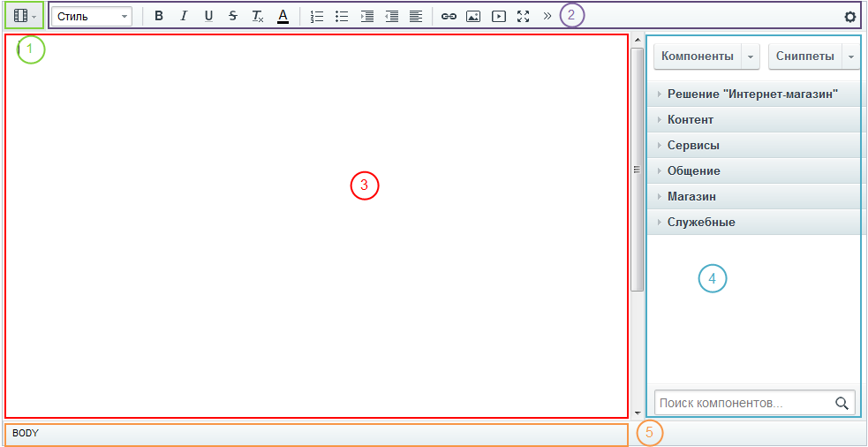Click the Компоненты button

[698, 57]
